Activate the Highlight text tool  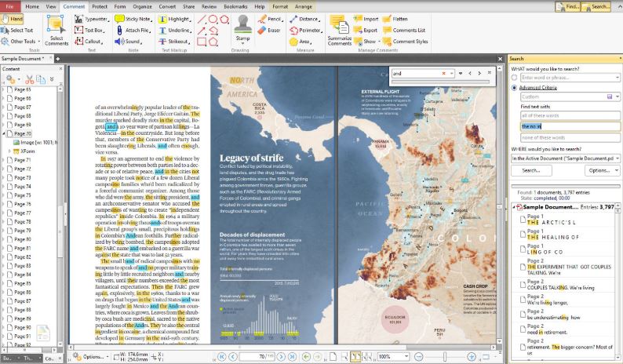[x=175, y=19]
